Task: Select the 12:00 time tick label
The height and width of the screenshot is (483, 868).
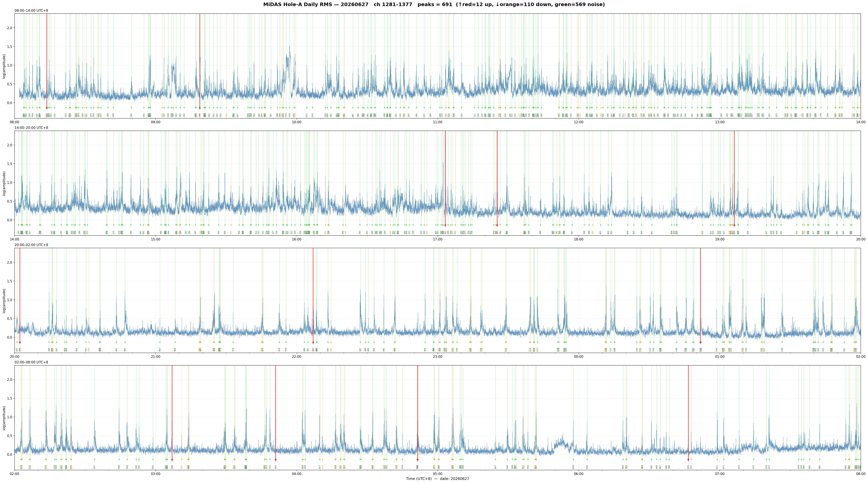Action: click(x=579, y=122)
